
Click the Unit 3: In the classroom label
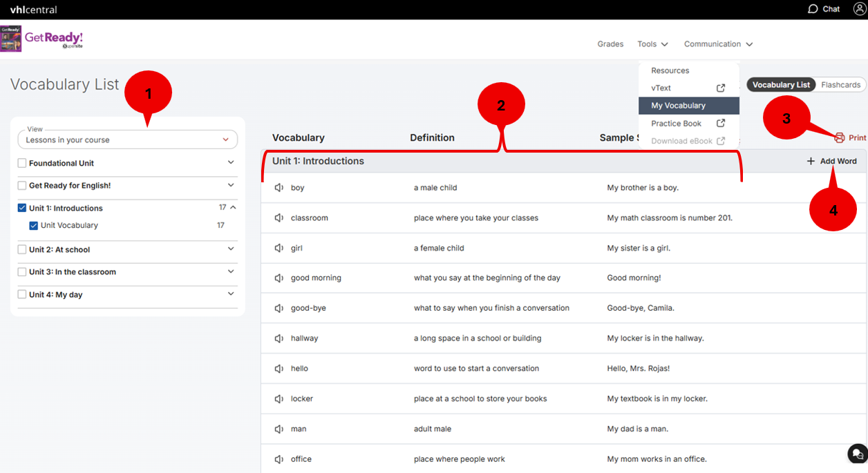click(x=73, y=272)
